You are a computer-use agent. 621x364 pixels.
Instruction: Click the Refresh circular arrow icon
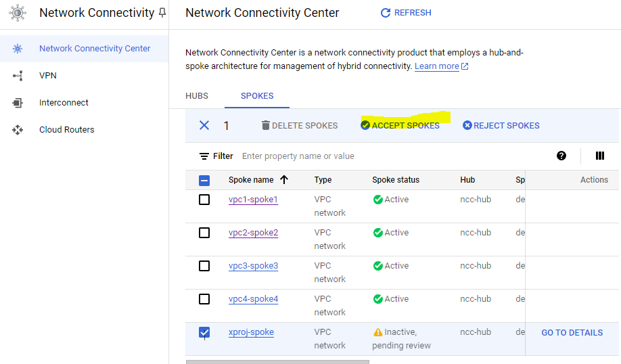point(386,13)
